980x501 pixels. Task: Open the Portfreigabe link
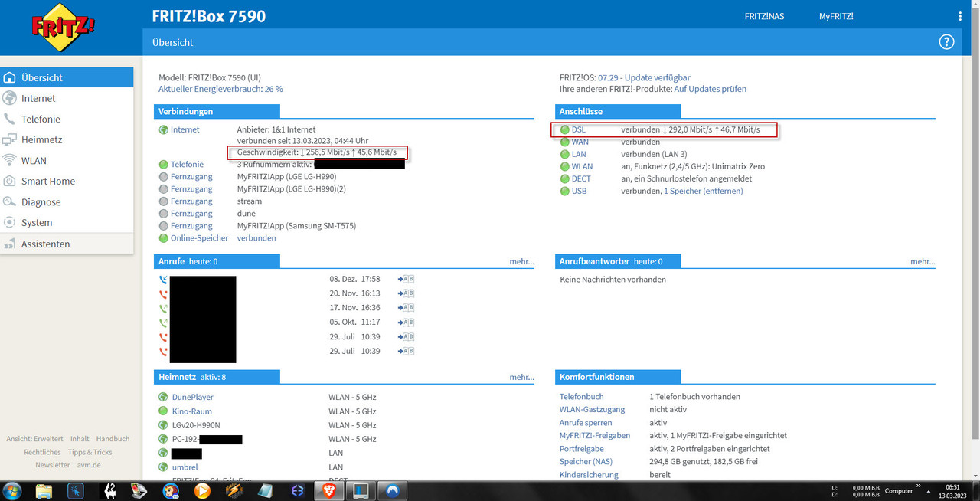582,448
